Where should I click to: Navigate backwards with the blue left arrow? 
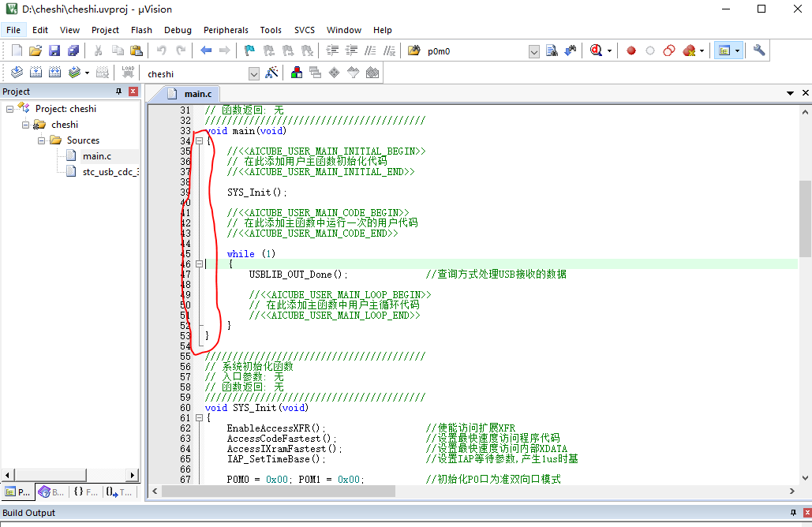[x=206, y=50]
